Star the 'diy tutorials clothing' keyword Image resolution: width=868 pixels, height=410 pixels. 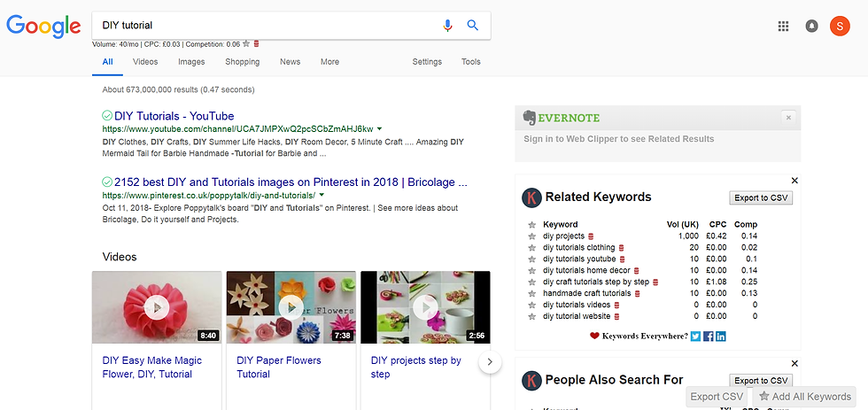click(x=532, y=248)
